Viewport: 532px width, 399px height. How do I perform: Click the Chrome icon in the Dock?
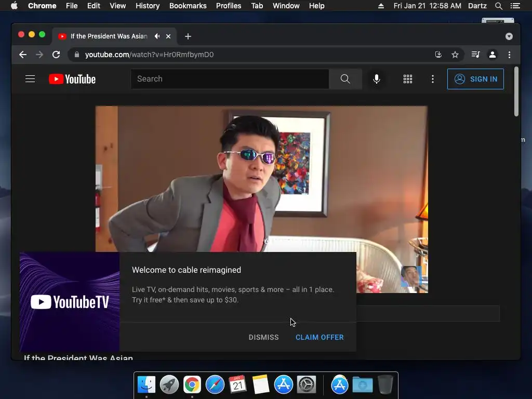tap(192, 385)
